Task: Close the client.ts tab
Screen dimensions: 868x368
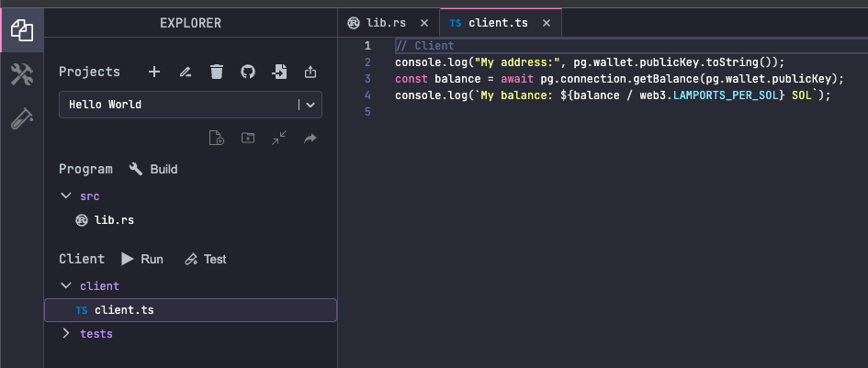Action: pyautogui.click(x=547, y=23)
